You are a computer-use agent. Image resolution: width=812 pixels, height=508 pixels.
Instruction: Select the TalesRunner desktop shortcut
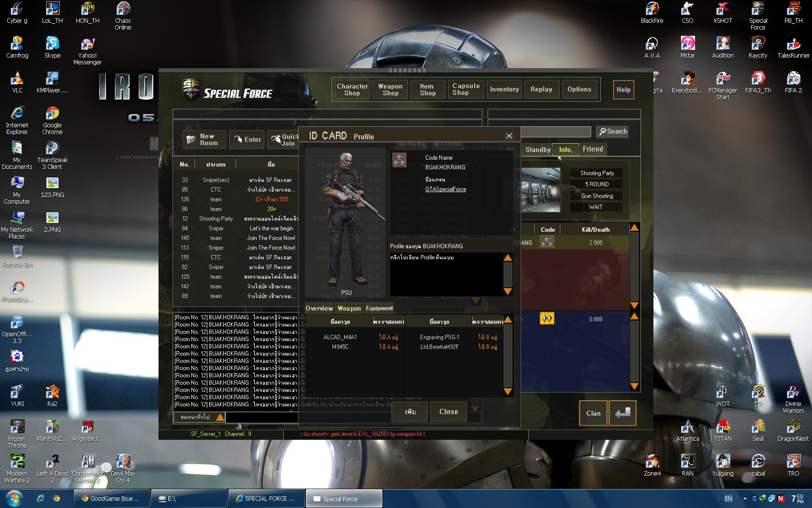tap(793, 47)
